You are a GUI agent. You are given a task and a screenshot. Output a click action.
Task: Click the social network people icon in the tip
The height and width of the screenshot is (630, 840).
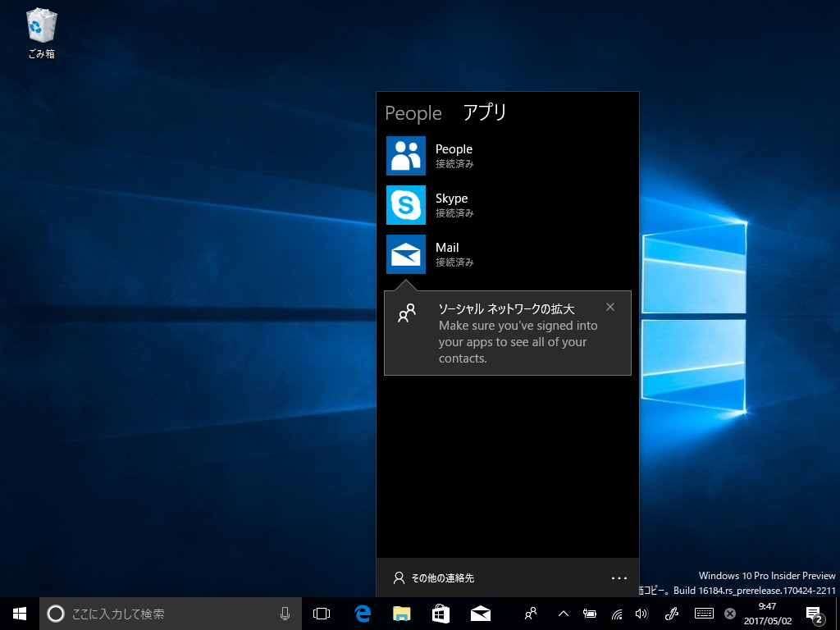pos(406,313)
